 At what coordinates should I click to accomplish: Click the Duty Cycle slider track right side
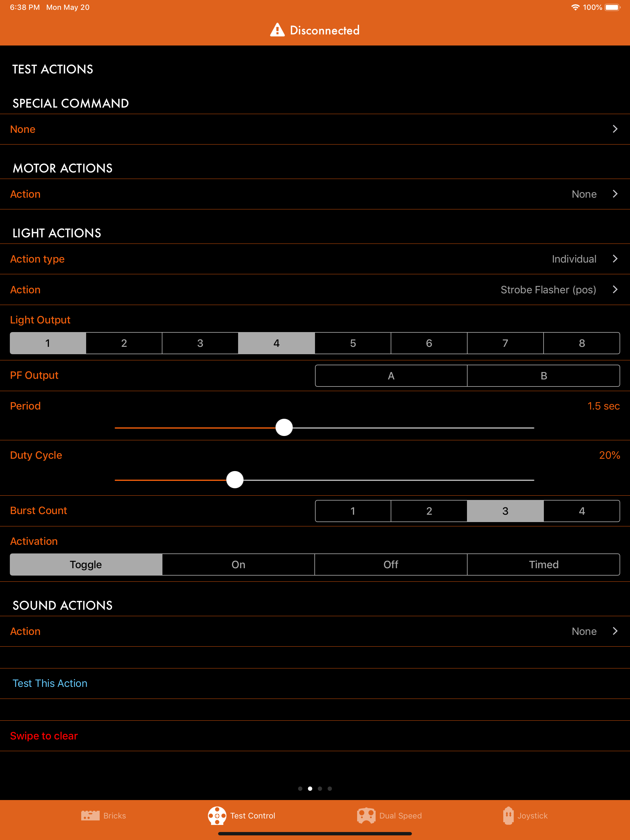click(x=389, y=480)
